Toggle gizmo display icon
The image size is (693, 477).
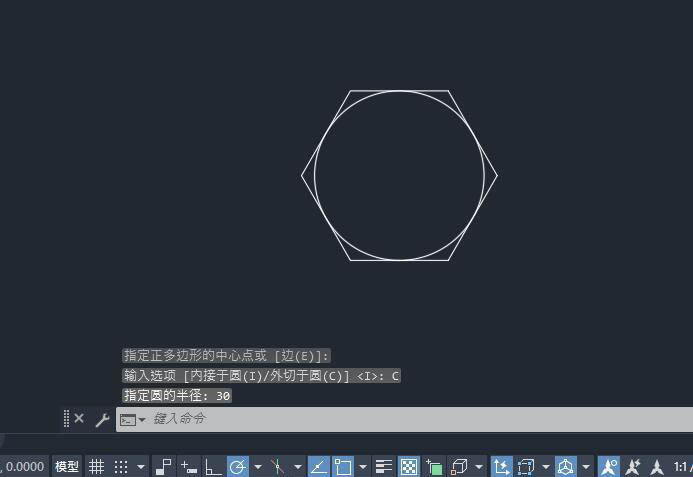(566, 466)
